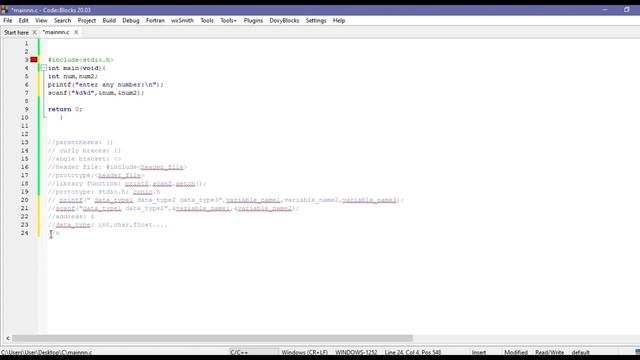This screenshot has width=640, height=360.
Task: Remove the red breakpoint marker on line 3
Action: 34,60
